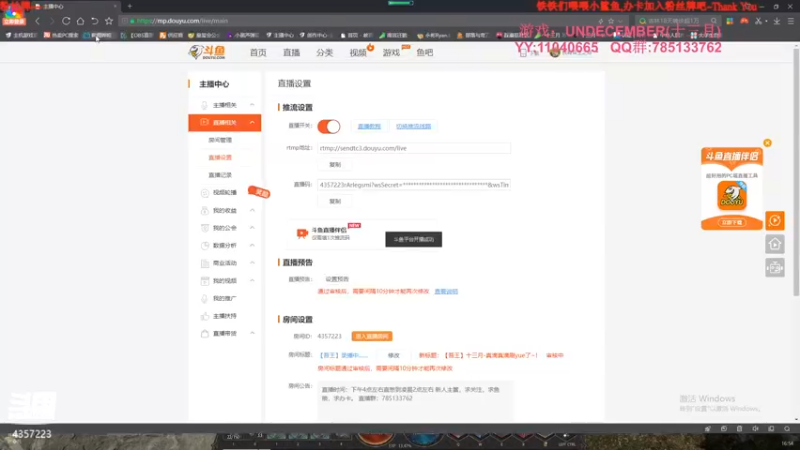Click the second blue link beside 直播教程
This screenshot has height=450, width=800.
(x=413, y=127)
